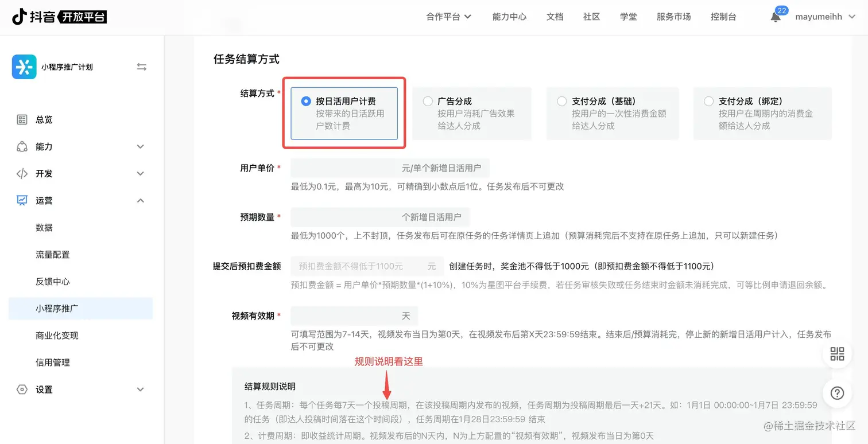Select 按日活用户计费 radio option
Screen dimensions: 868x444
[x=306, y=101]
